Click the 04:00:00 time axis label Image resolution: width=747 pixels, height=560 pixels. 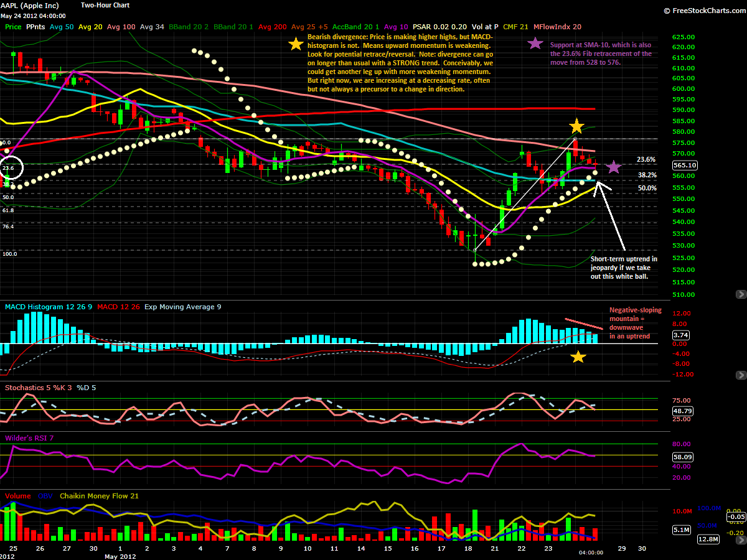point(591,552)
